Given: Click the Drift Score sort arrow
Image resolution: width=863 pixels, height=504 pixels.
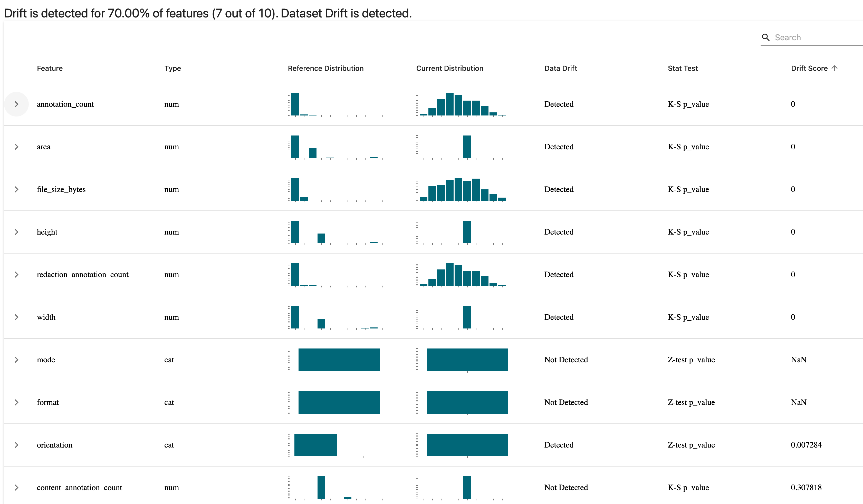Looking at the screenshot, I should [x=835, y=68].
